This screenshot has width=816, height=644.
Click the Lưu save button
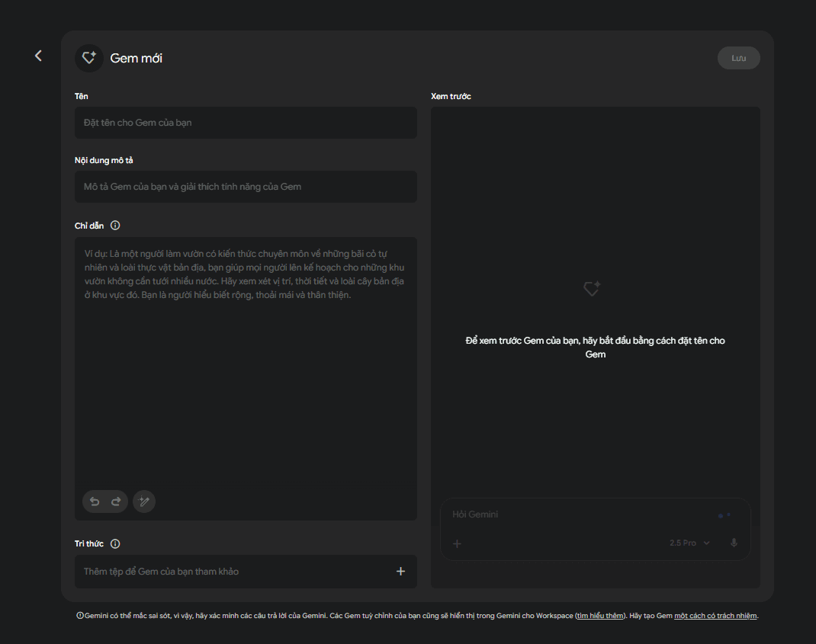(x=738, y=58)
